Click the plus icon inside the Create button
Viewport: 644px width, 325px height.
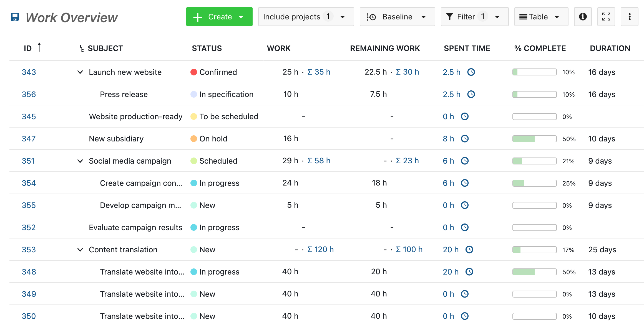(x=197, y=17)
